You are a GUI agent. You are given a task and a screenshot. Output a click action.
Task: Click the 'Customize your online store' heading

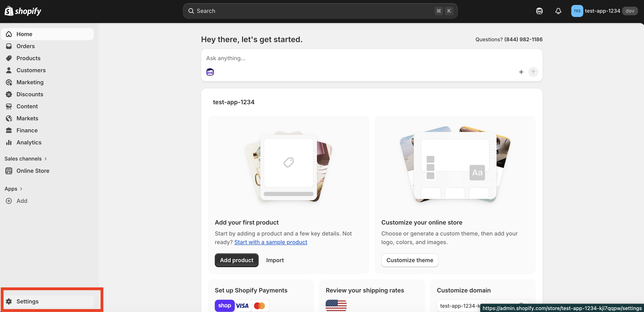tap(422, 222)
